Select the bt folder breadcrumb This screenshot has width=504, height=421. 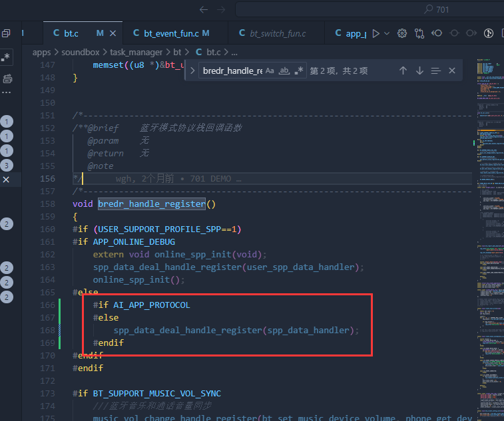click(x=177, y=53)
